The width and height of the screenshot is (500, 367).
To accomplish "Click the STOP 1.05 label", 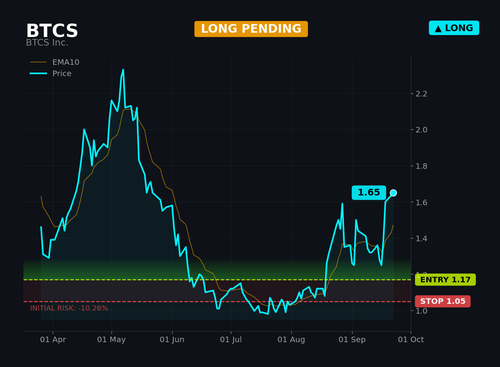I will click(x=443, y=301).
